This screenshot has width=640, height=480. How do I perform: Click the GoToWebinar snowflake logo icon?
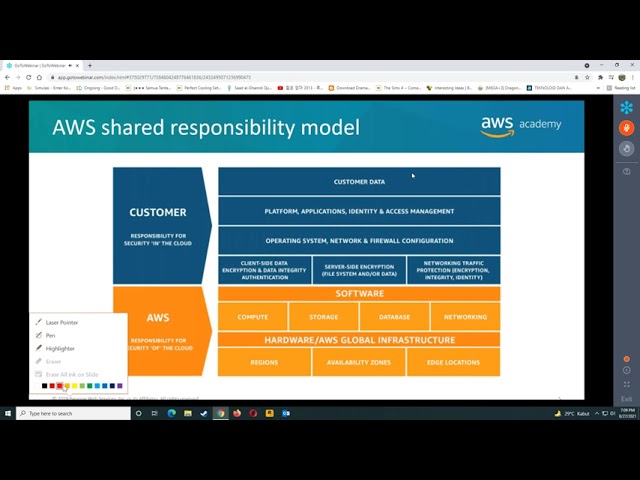[x=626, y=108]
